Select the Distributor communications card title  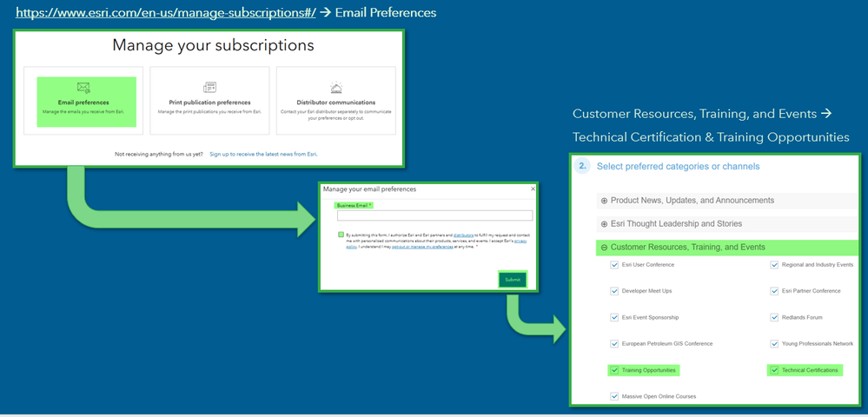(x=336, y=103)
